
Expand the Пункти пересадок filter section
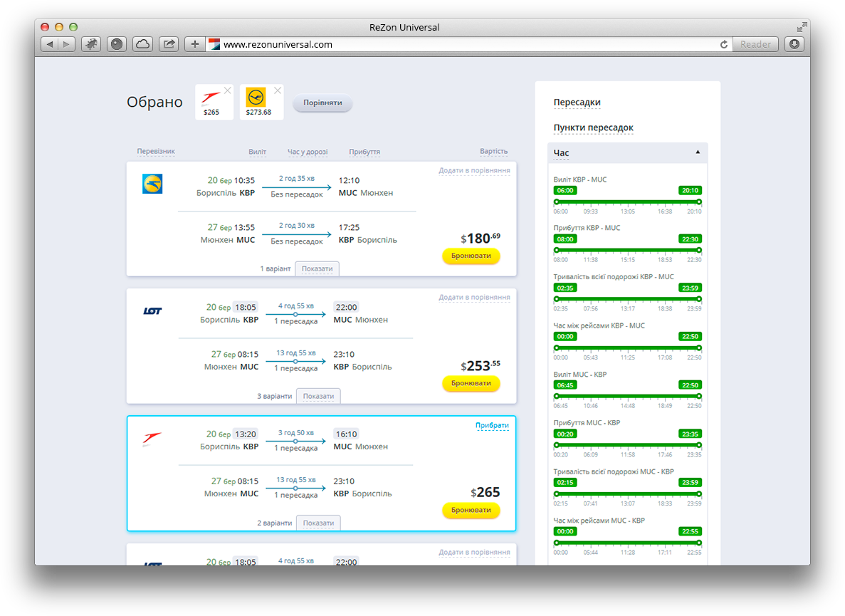click(593, 127)
